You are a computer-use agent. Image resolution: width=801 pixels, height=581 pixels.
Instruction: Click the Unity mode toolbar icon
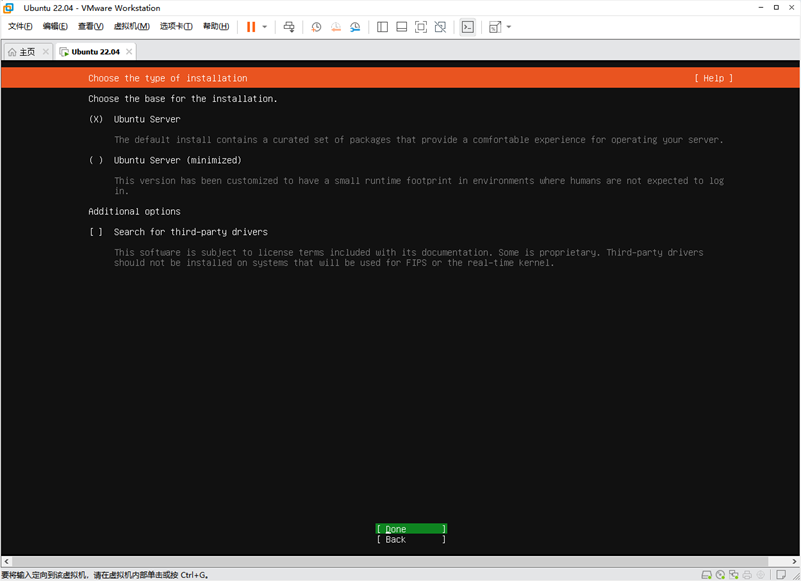click(440, 27)
